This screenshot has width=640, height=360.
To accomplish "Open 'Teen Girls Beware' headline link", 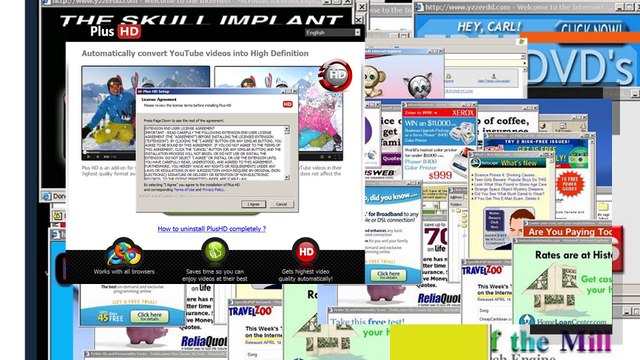I will pos(510,180).
